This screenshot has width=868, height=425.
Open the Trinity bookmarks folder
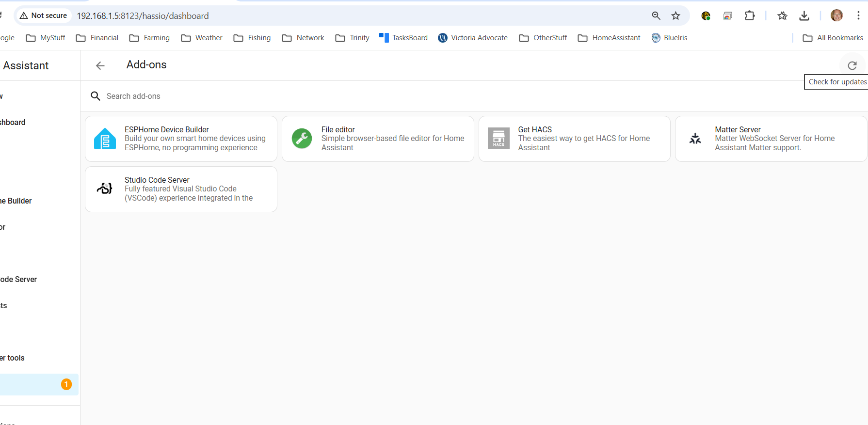[353, 38]
